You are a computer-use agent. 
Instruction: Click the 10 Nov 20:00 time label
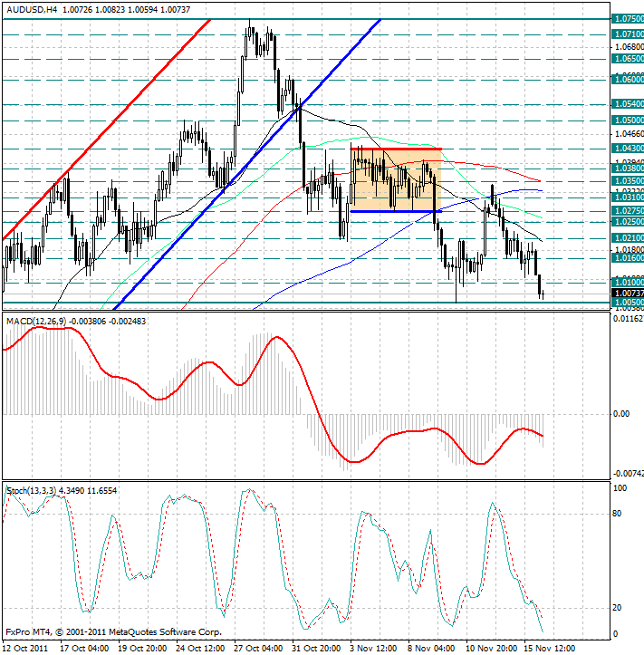(491, 649)
